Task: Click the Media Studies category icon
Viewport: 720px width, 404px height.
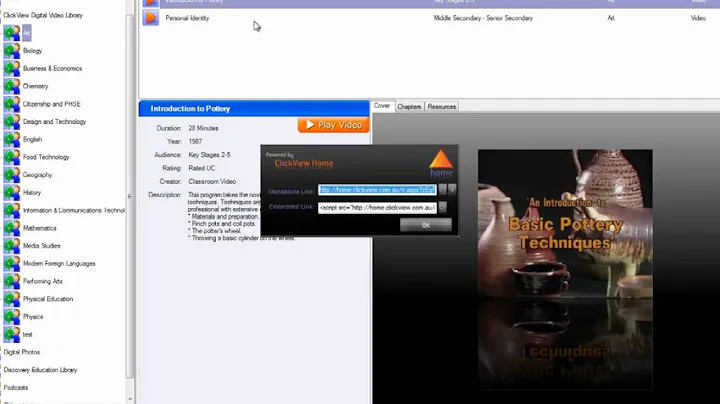Action: 12,246
